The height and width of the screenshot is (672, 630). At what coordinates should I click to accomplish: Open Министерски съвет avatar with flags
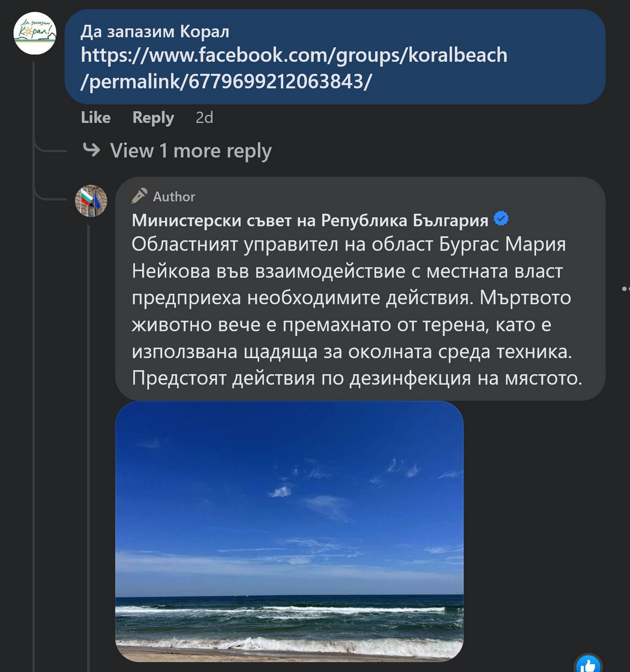tap(91, 201)
